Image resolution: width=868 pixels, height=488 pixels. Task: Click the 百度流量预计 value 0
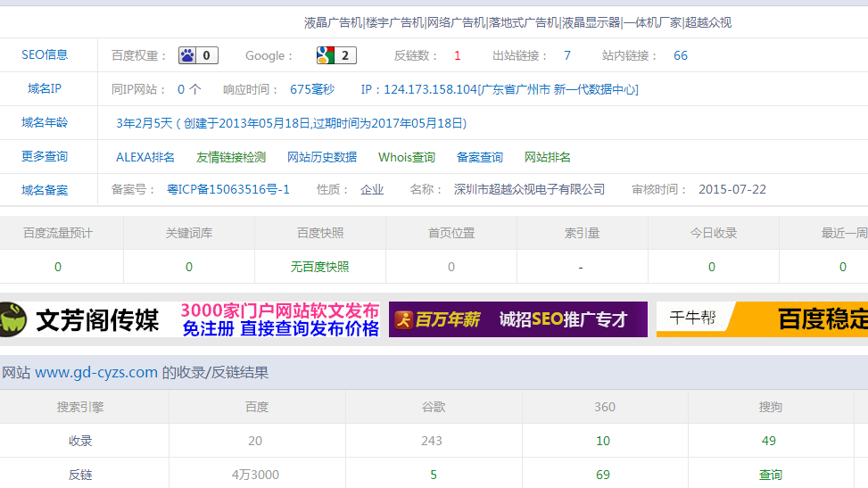[58, 267]
